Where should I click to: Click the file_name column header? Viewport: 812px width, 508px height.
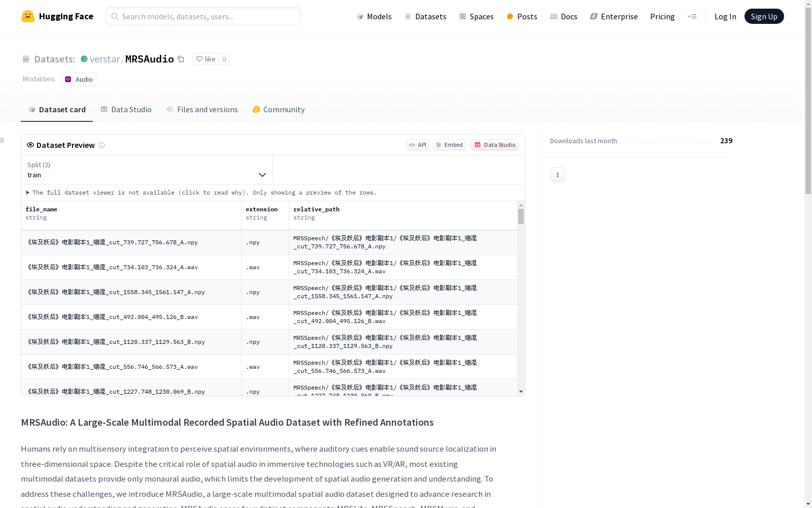coord(131,215)
